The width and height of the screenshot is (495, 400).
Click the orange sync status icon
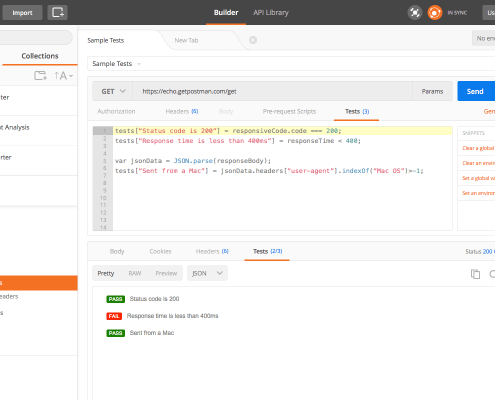point(435,13)
